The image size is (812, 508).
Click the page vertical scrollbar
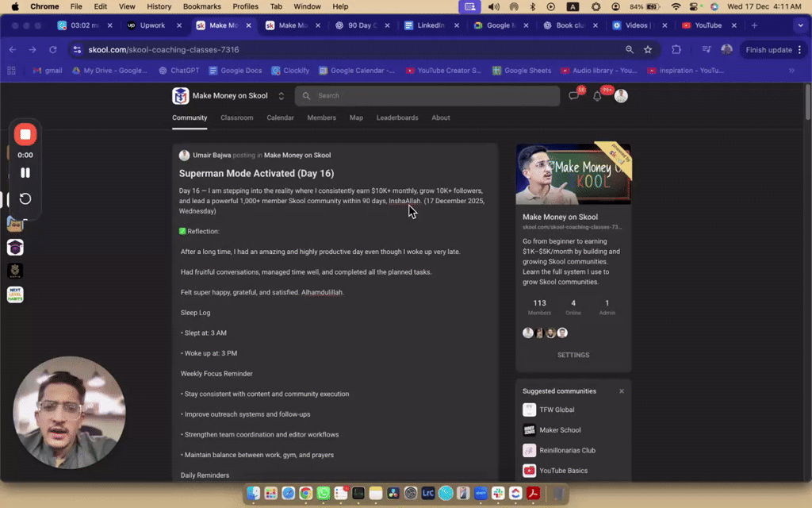(x=808, y=102)
